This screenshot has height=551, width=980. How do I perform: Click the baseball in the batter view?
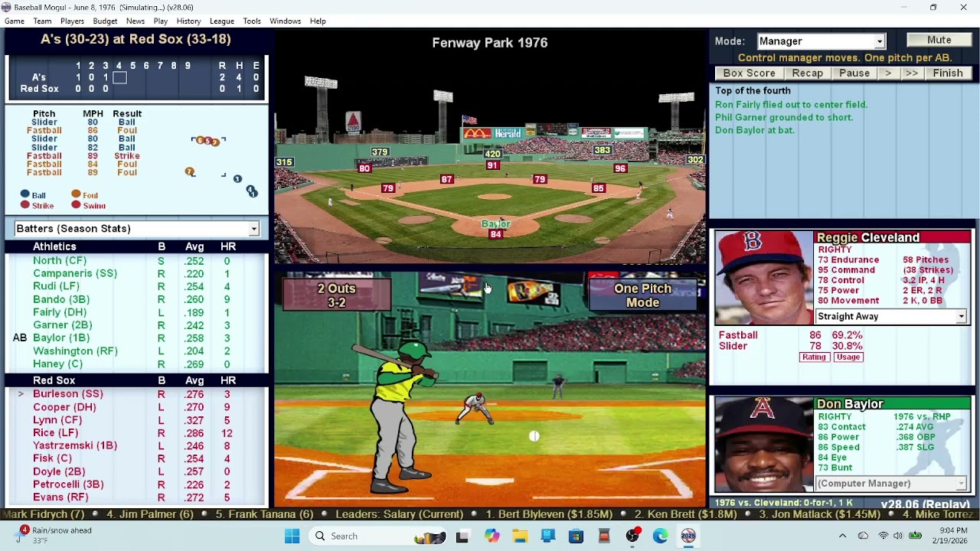pyautogui.click(x=534, y=436)
